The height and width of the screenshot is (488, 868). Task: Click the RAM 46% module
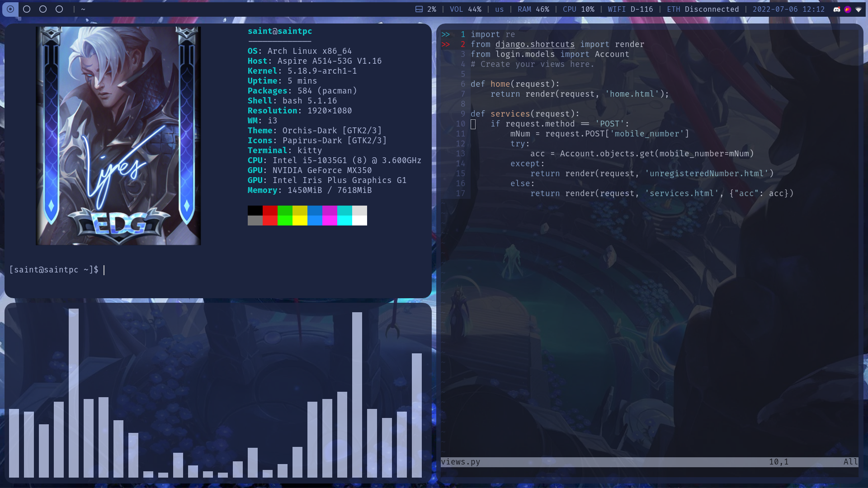coord(533,9)
